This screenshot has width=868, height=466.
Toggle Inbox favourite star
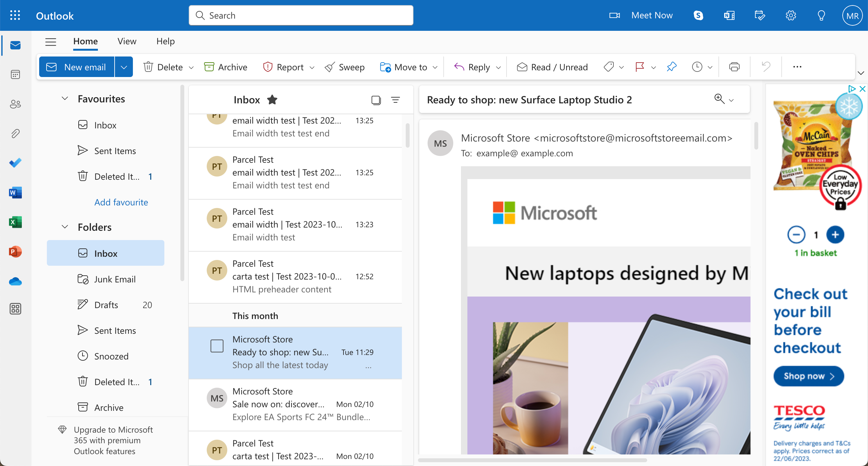coord(272,100)
